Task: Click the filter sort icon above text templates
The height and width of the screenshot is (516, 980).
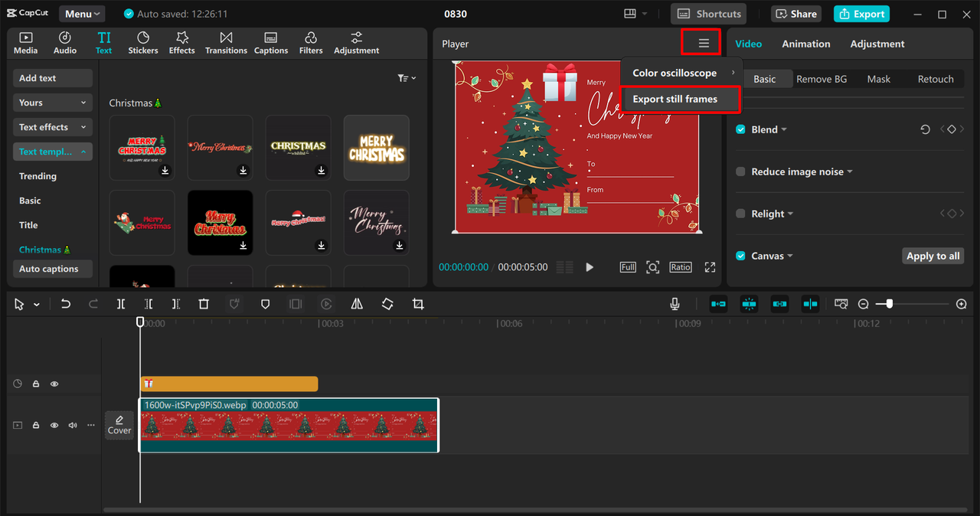Action: [407, 78]
